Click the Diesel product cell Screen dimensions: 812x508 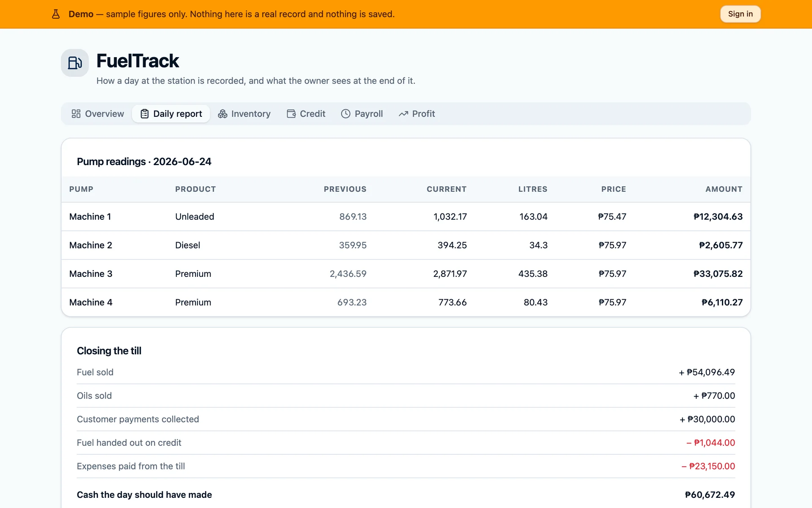pyautogui.click(x=187, y=245)
